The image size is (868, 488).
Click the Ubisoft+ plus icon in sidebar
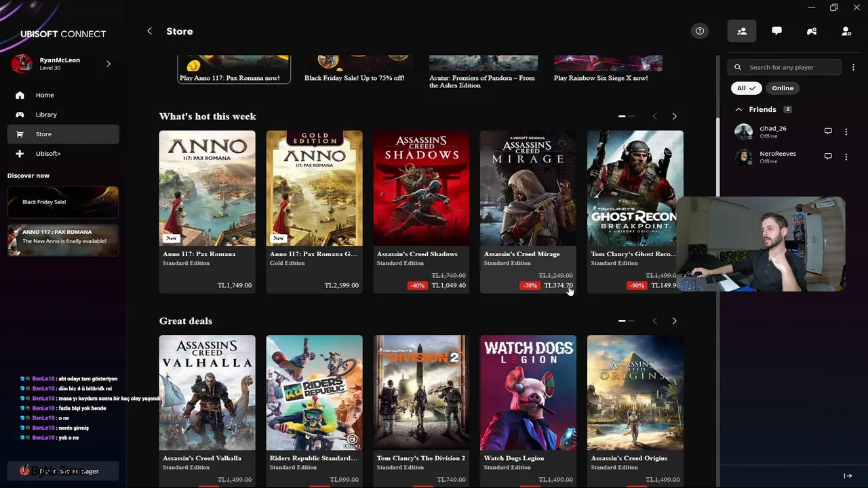[x=20, y=154]
